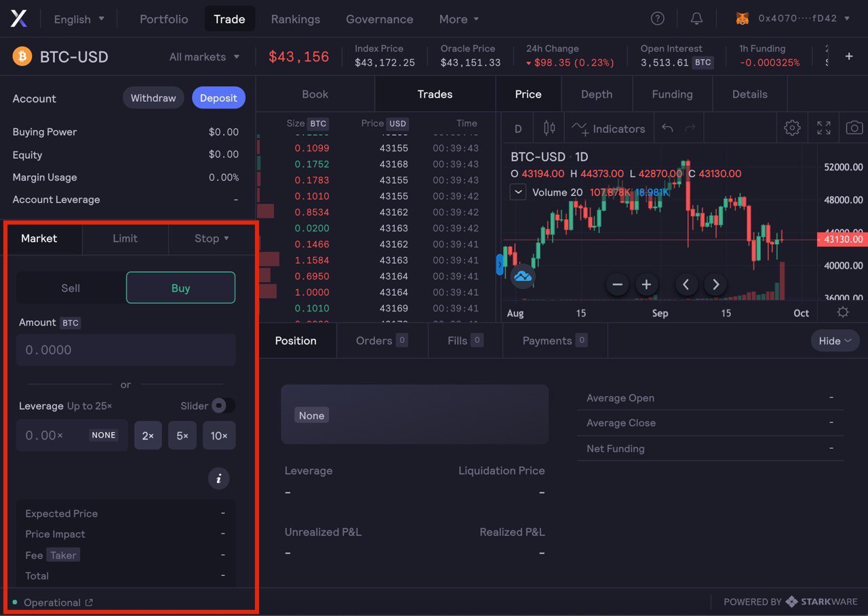Open the notifications bell
The image size is (868, 616).
696,19
